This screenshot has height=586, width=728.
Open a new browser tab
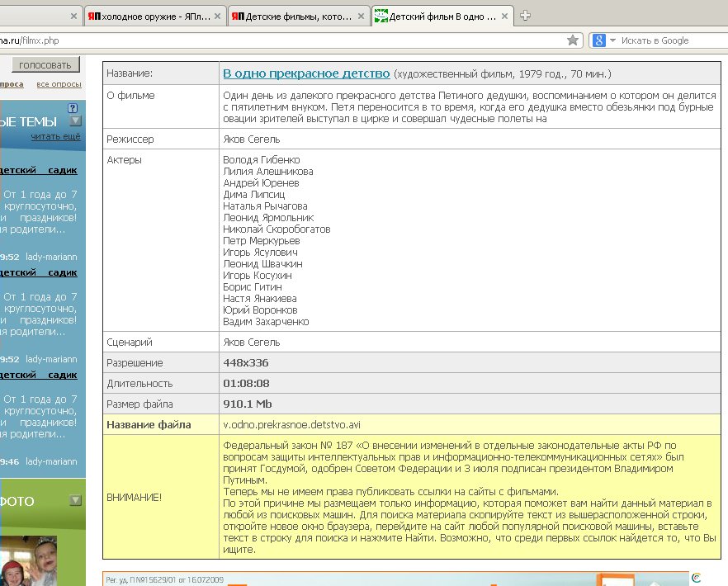[x=526, y=16]
